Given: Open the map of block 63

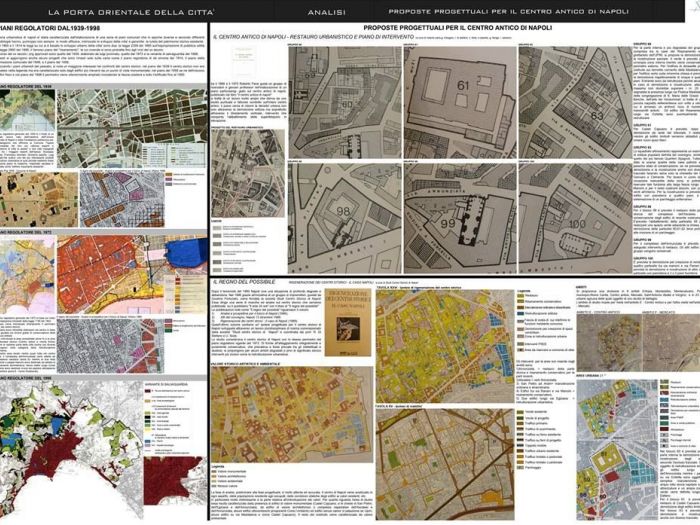Looking at the screenshot, I should click(x=575, y=102).
